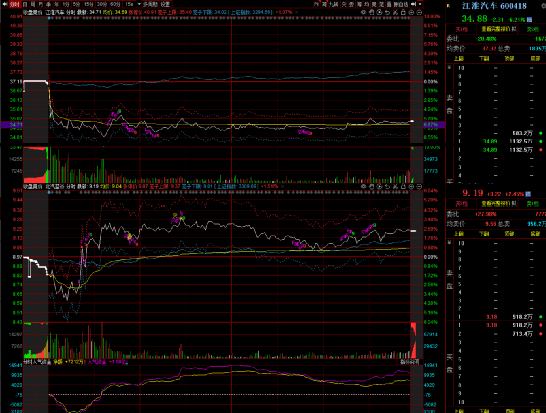Click bid level 1 price 34.89 in upper order book
This screenshot has width=546, height=413.
(490, 150)
